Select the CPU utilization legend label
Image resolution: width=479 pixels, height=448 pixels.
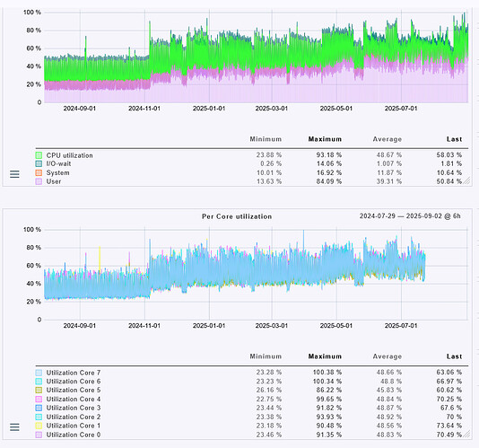point(69,155)
